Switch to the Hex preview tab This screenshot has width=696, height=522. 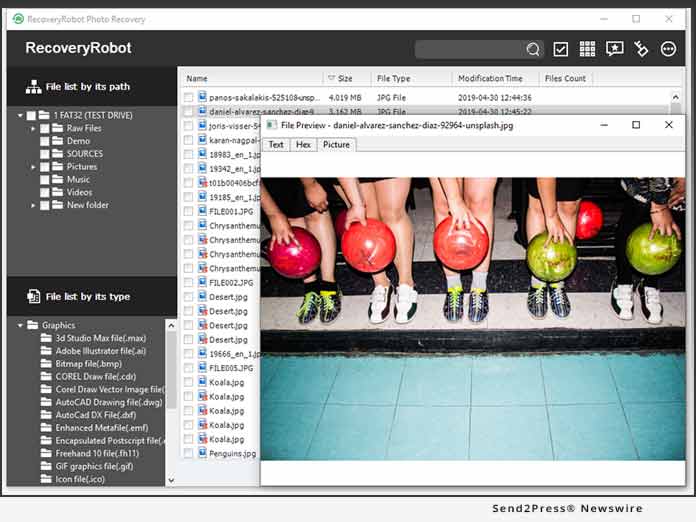(x=303, y=145)
